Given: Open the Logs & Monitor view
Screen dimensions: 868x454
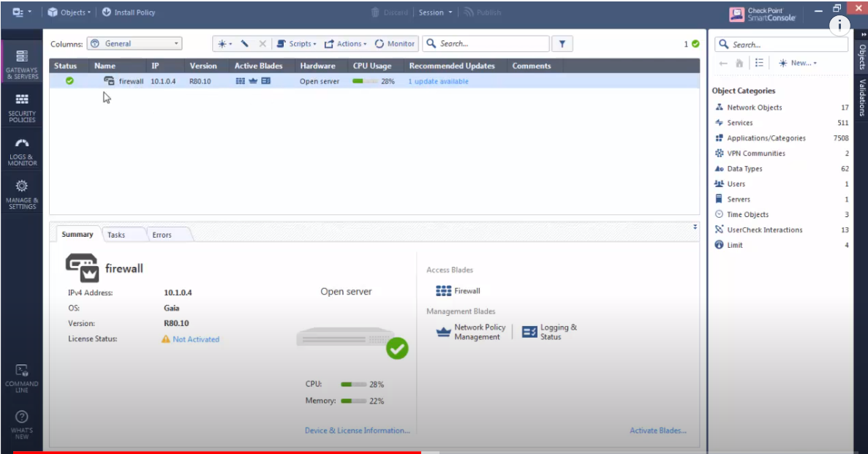Looking at the screenshot, I should coord(22,151).
